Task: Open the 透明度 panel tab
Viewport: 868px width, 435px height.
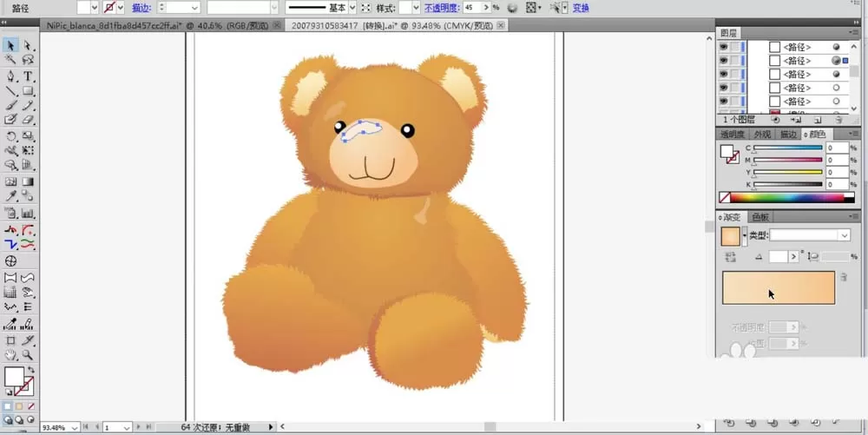Action: (732, 135)
